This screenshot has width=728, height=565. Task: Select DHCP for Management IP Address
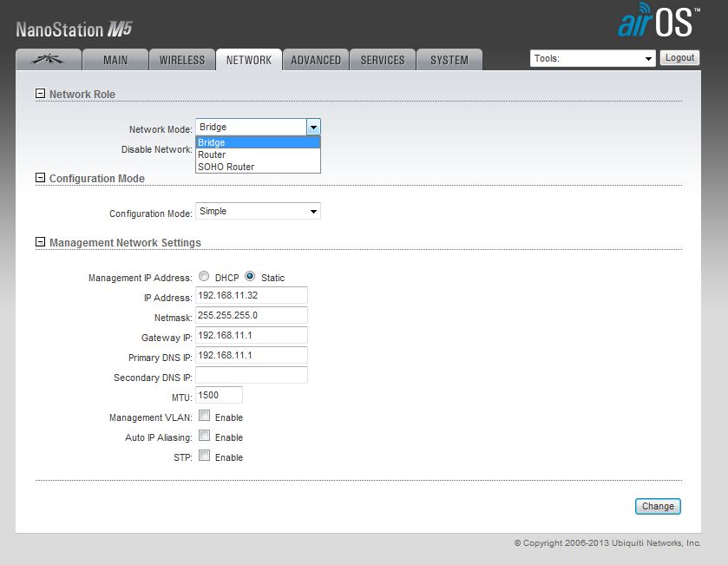click(204, 277)
